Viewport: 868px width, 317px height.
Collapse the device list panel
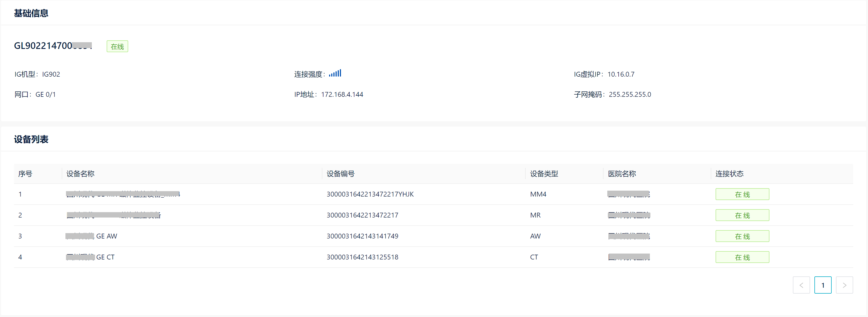click(31, 139)
